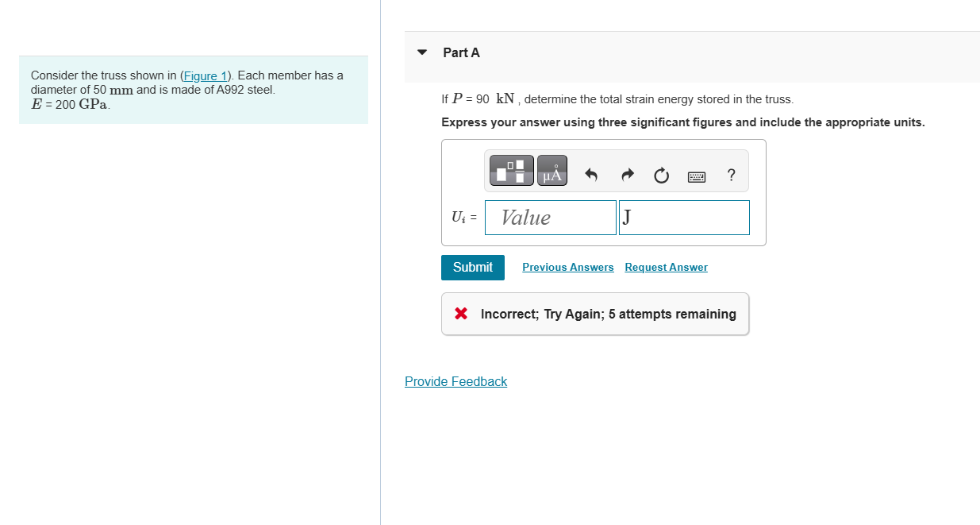This screenshot has width=980, height=525.
Task: Open the µÅ symbols palette
Action: (x=552, y=171)
